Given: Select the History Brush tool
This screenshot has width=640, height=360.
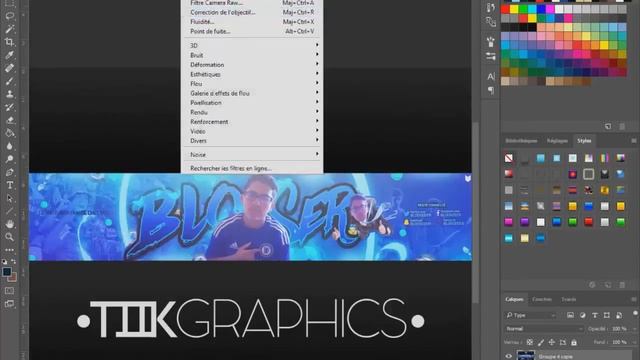Looking at the screenshot, I should click(x=9, y=107).
